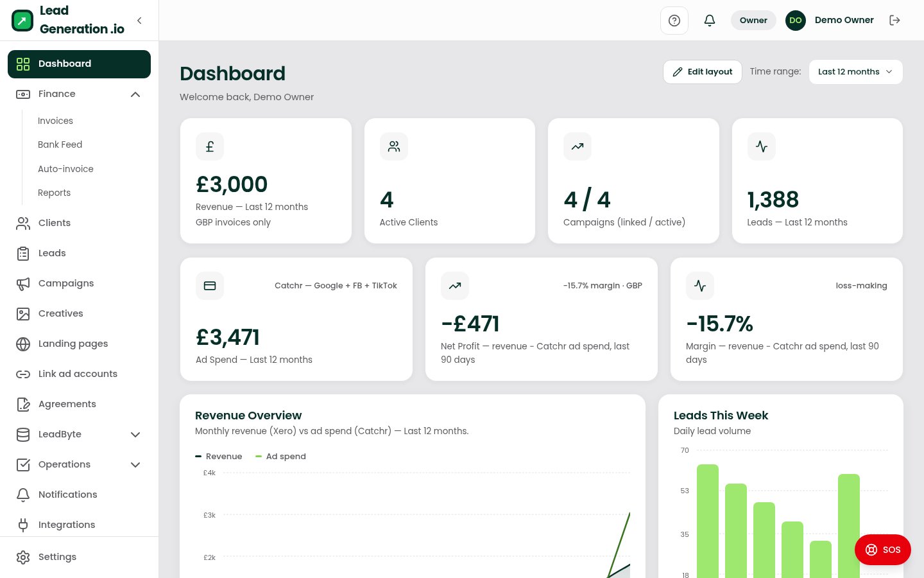Click the Lead Generation.io logo icon
The height and width of the screenshot is (578, 924).
22,21
